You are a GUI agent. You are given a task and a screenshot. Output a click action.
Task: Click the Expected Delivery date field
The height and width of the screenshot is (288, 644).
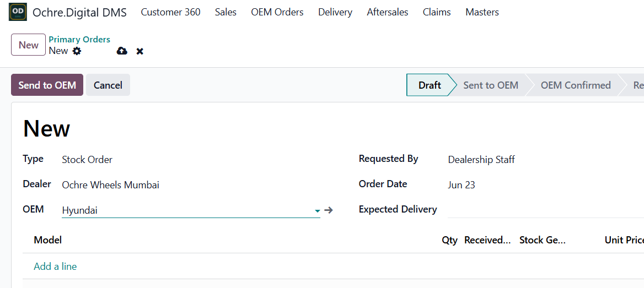tap(545, 210)
